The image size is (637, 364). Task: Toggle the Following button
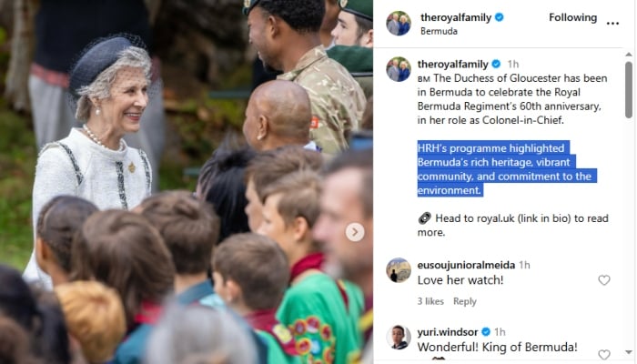(572, 17)
